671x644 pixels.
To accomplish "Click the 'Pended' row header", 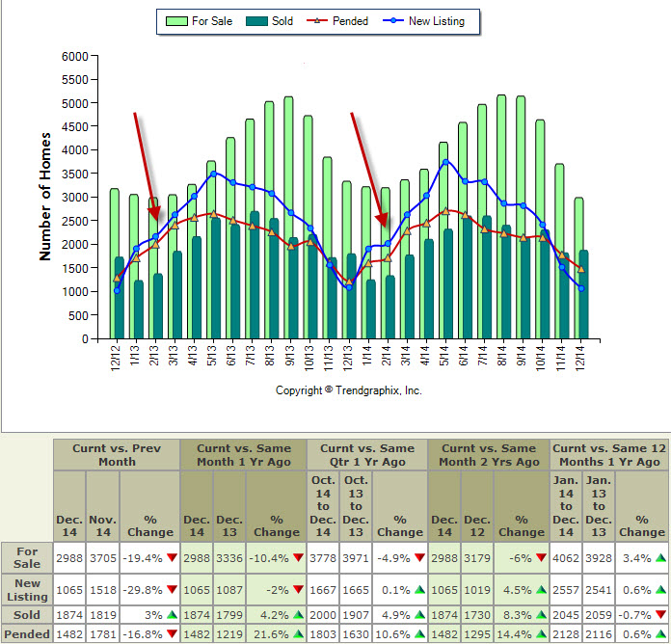I will pos(27,633).
